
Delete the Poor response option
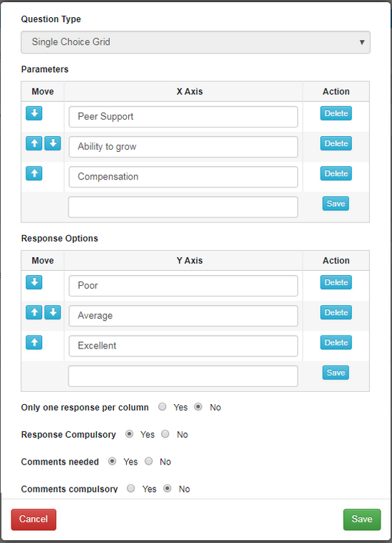(336, 282)
